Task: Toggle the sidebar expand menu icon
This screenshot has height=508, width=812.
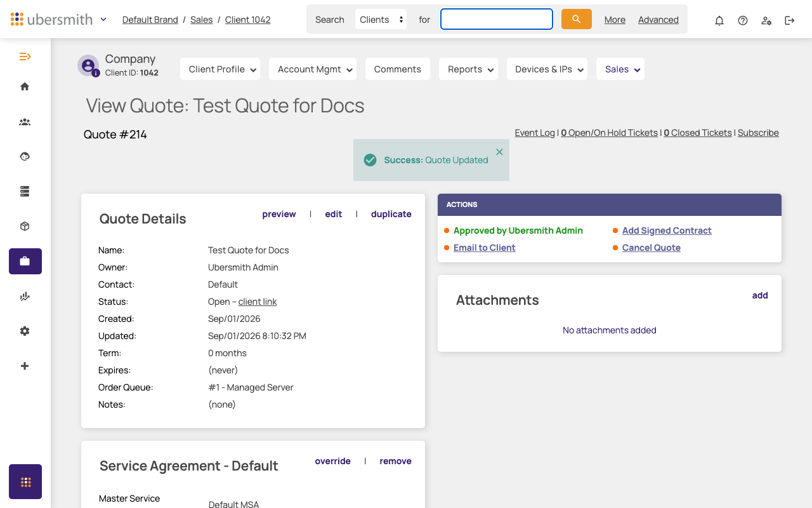Action: pyautogui.click(x=25, y=57)
